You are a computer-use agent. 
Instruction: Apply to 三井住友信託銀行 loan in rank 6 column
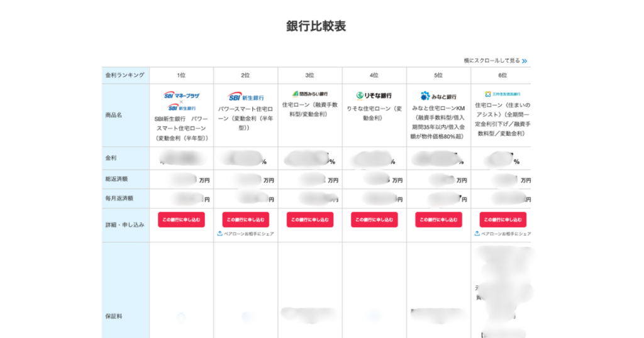point(502,219)
